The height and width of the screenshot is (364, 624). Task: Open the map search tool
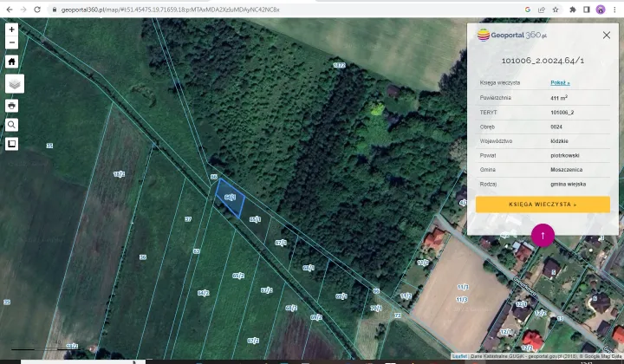pos(11,125)
